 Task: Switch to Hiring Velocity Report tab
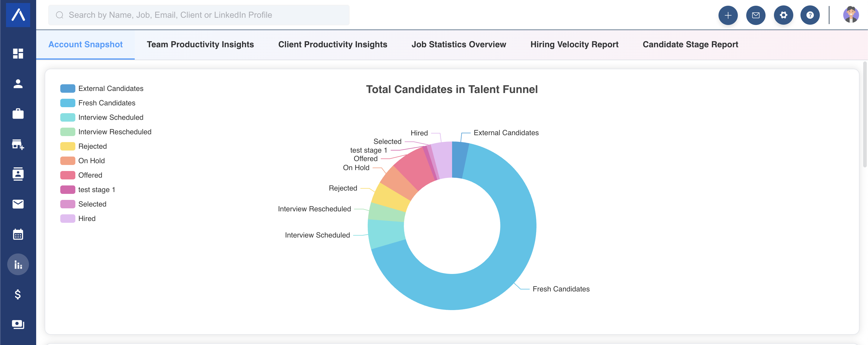click(574, 45)
